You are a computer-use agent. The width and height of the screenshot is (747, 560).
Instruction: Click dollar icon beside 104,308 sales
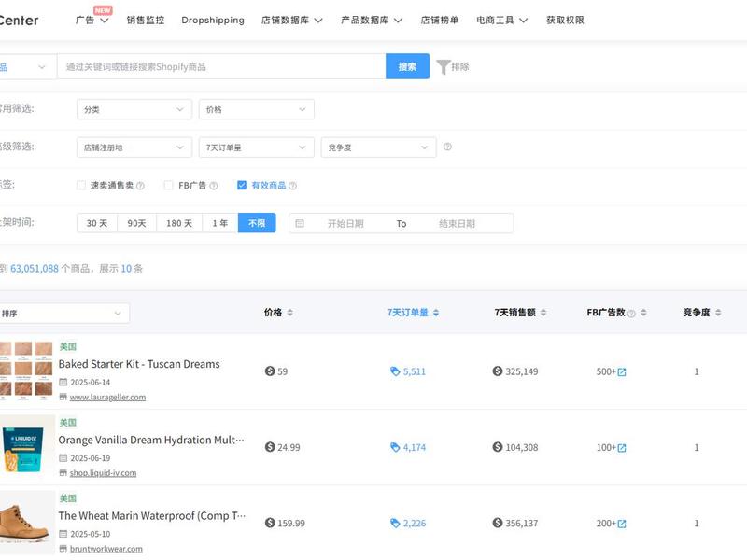pyautogui.click(x=498, y=447)
